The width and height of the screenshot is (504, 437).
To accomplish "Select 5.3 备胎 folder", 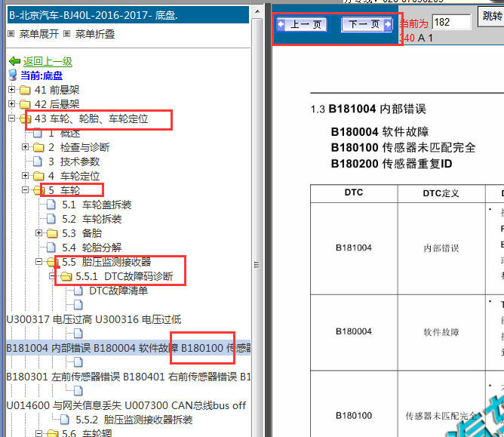I will (82, 233).
